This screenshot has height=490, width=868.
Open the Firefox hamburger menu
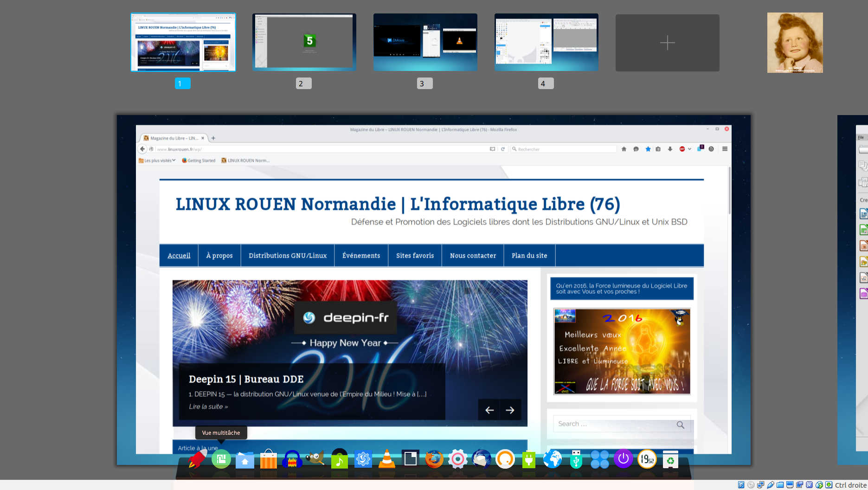(x=725, y=149)
